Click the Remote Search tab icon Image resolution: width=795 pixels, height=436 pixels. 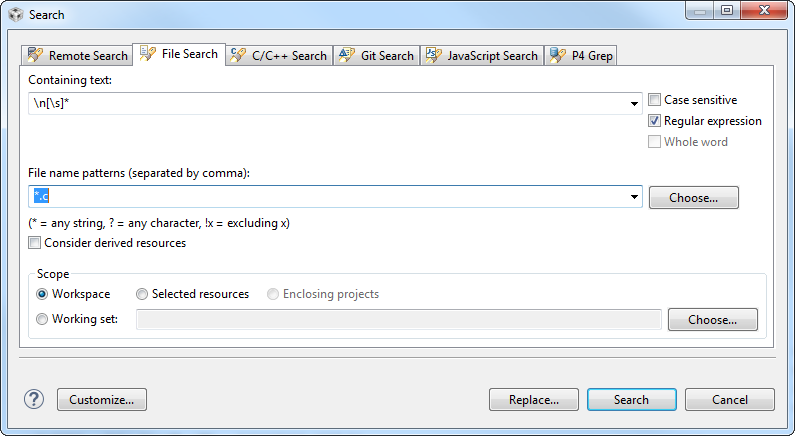click(x=35, y=55)
